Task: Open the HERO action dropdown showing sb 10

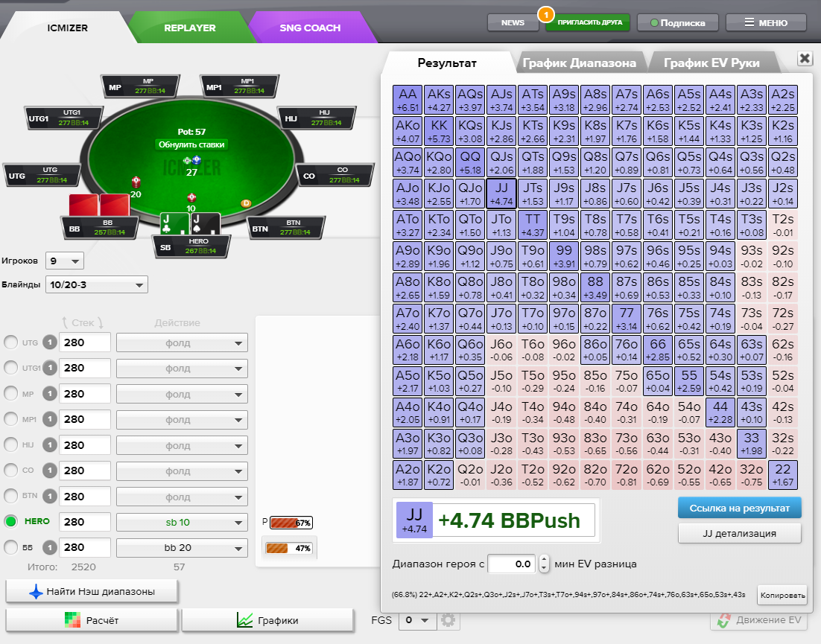Action: (x=182, y=522)
